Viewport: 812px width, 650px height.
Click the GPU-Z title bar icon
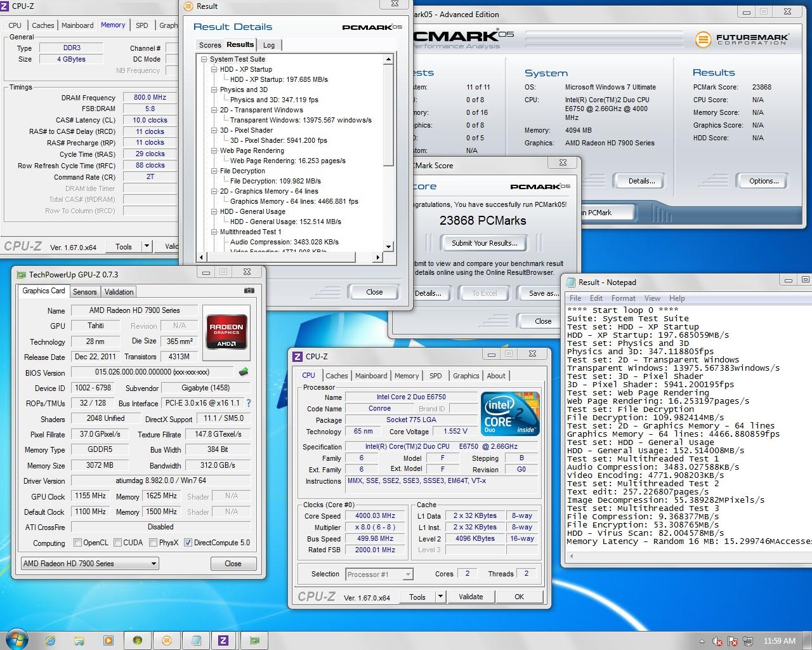click(21, 275)
